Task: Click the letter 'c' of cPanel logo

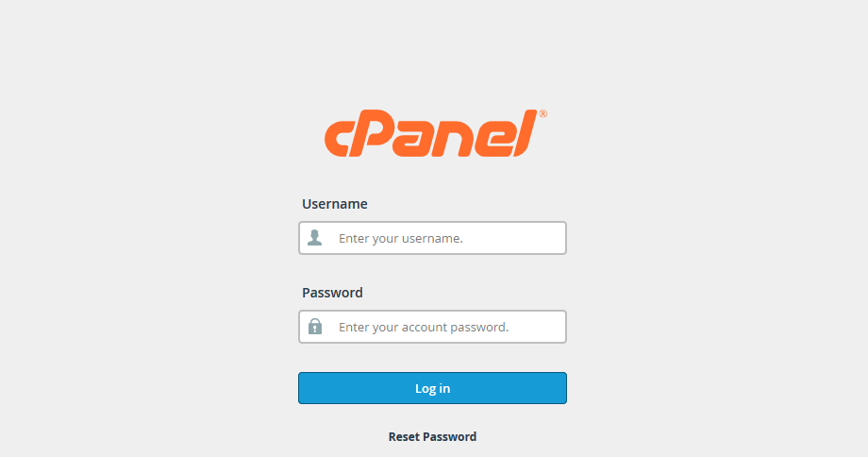Action: (337, 139)
